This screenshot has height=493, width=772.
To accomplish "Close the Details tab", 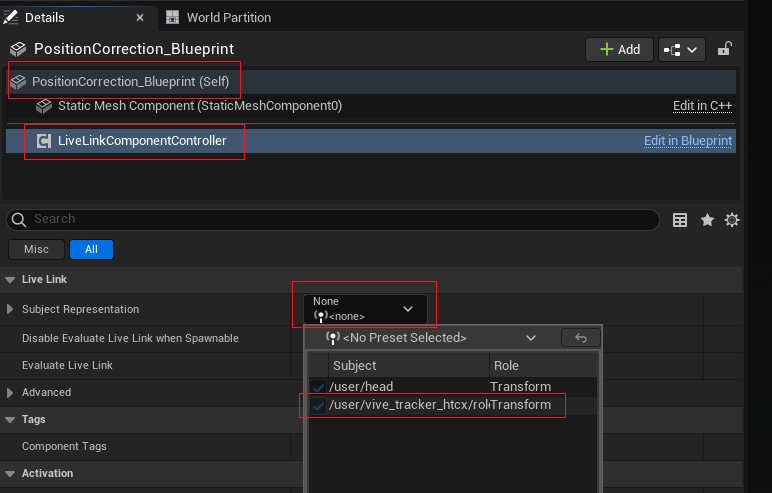I will tap(140, 17).
